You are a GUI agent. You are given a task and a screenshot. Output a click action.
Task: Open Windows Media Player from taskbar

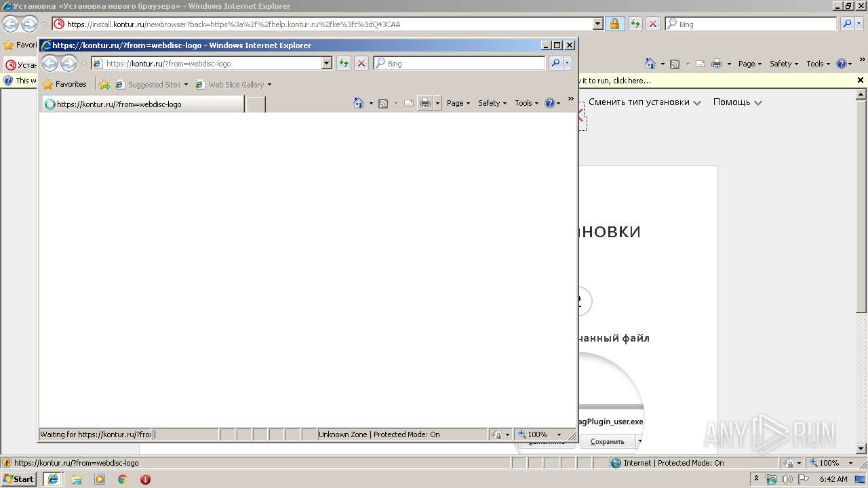(x=100, y=479)
